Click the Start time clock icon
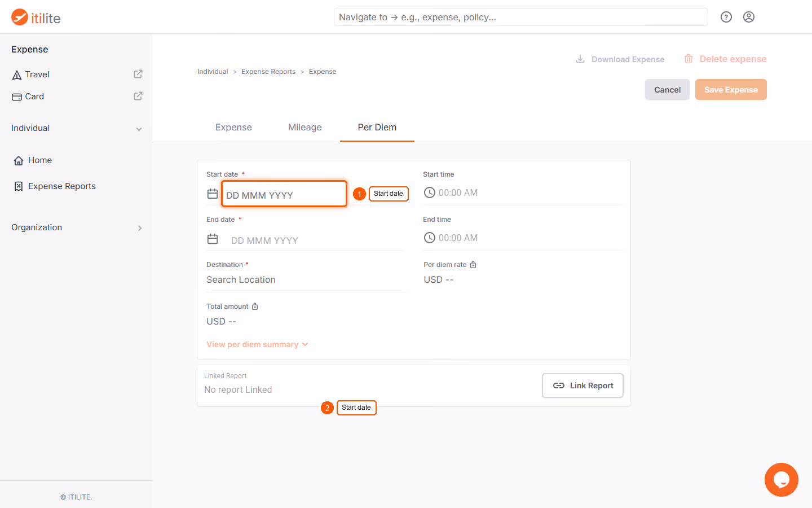This screenshot has height=508, width=812. pyautogui.click(x=430, y=192)
